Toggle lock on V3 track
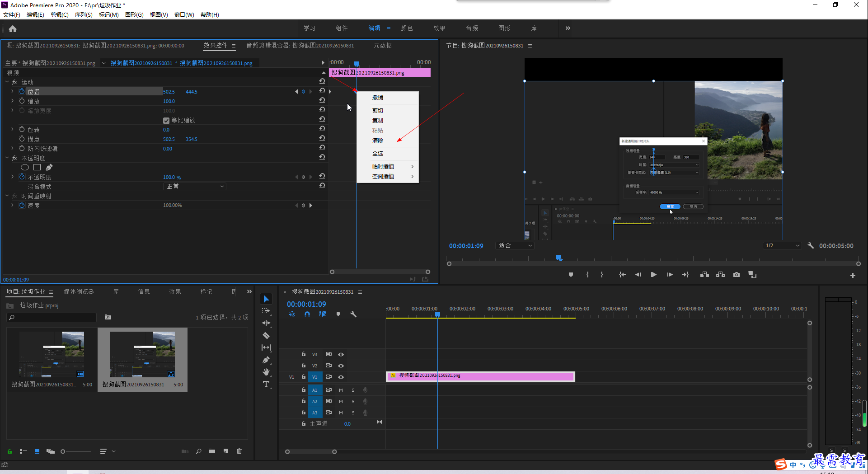This screenshot has height=474, width=868. coord(304,354)
